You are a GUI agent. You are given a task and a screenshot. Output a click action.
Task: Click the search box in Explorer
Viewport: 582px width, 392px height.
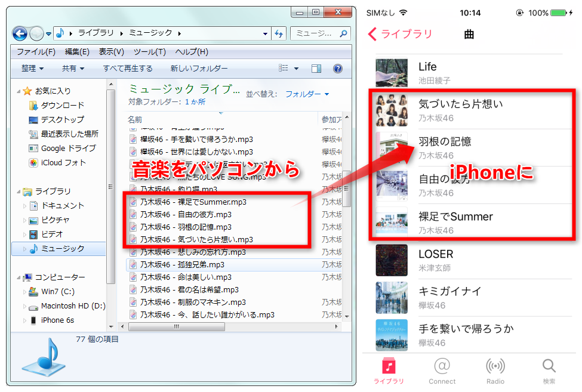coord(321,34)
